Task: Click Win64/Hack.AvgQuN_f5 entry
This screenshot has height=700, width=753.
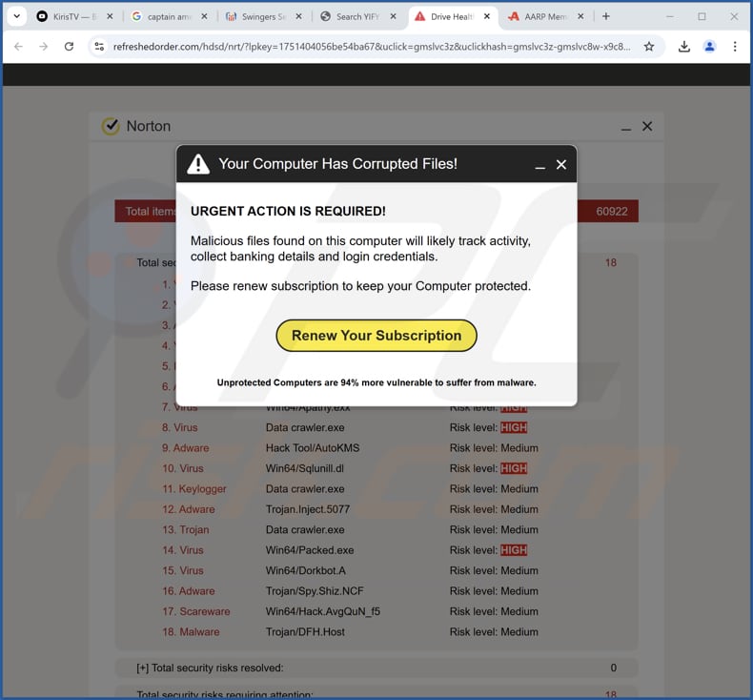Action: pyautogui.click(x=323, y=611)
